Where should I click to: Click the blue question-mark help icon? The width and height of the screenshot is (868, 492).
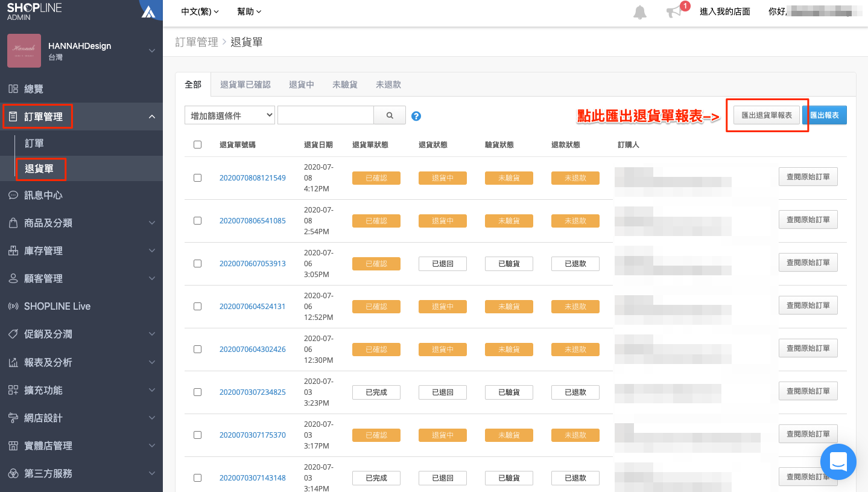pyautogui.click(x=416, y=116)
